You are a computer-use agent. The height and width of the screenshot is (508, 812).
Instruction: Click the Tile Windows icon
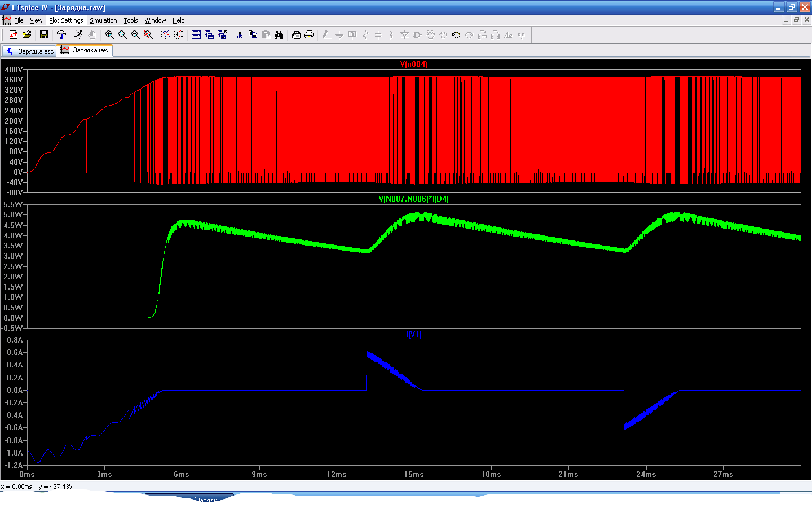(196, 35)
